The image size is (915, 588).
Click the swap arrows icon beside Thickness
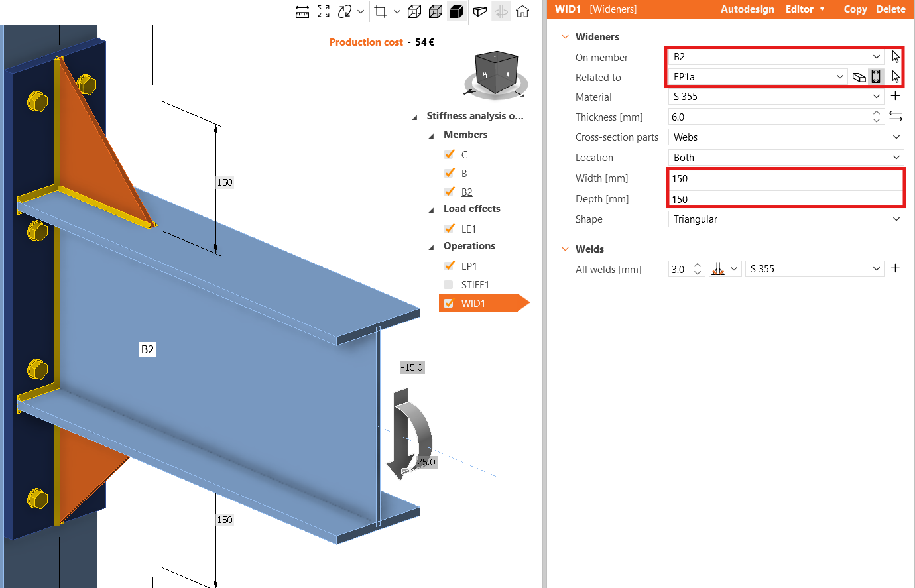pos(896,117)
